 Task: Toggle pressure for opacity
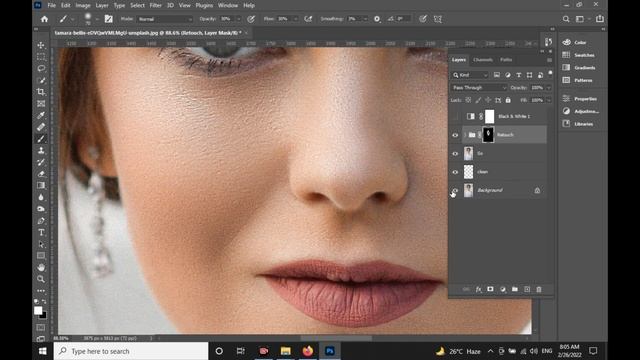pyautogui.click(x=251, y=19)
